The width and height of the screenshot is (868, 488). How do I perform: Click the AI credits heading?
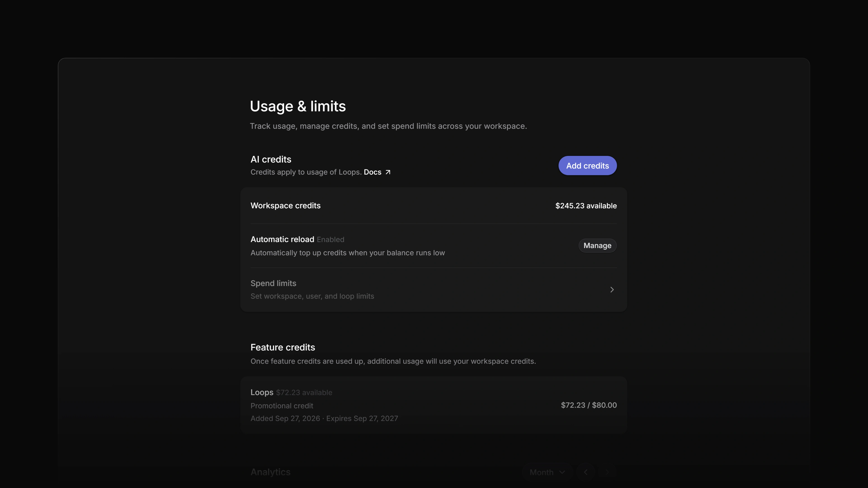pyautogui.click(x=271, y=159)
